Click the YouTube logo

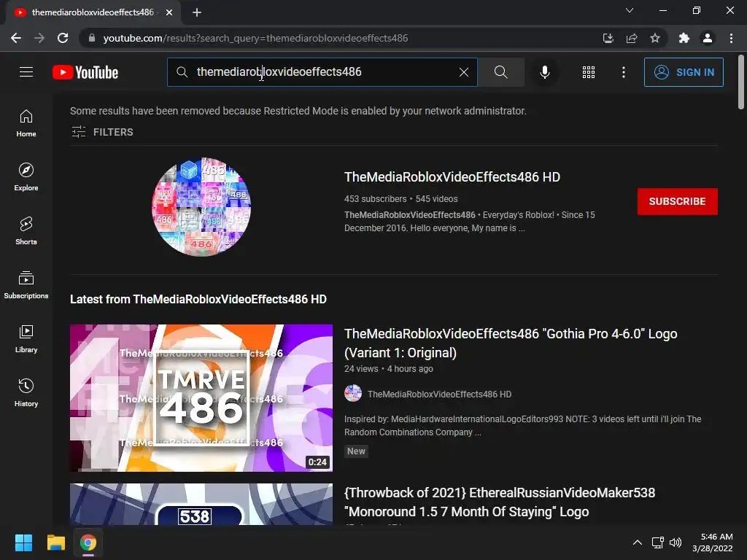(x=85, y=72)
